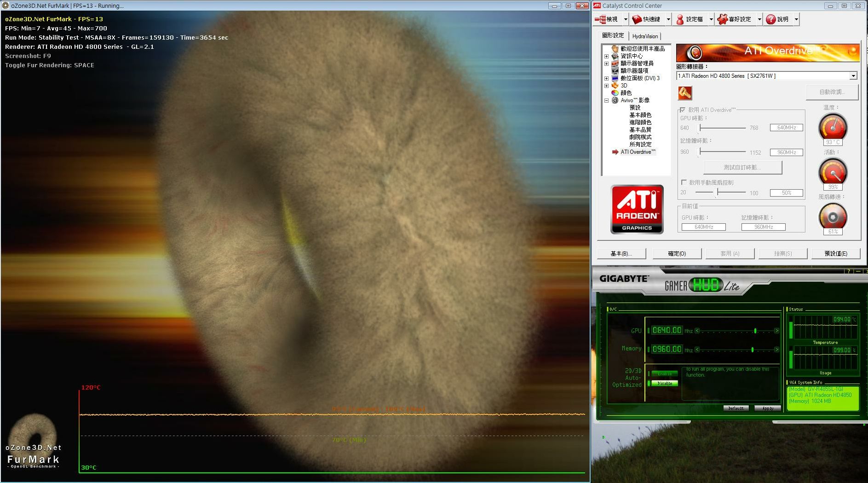868x483 pixels.
Task: Select 歡迎您使用本產品 in the tree
Action: coord(643,48)
